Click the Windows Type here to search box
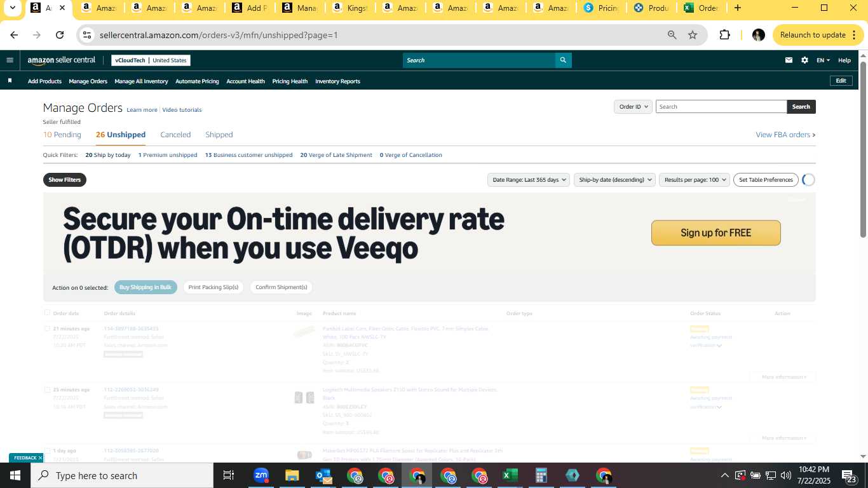This screenshot has height=488, width=868. coord(122,475)
